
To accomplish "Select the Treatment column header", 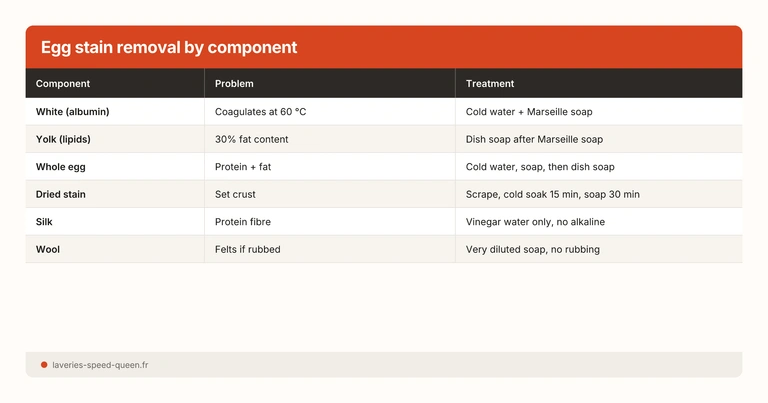I will 490,84.
